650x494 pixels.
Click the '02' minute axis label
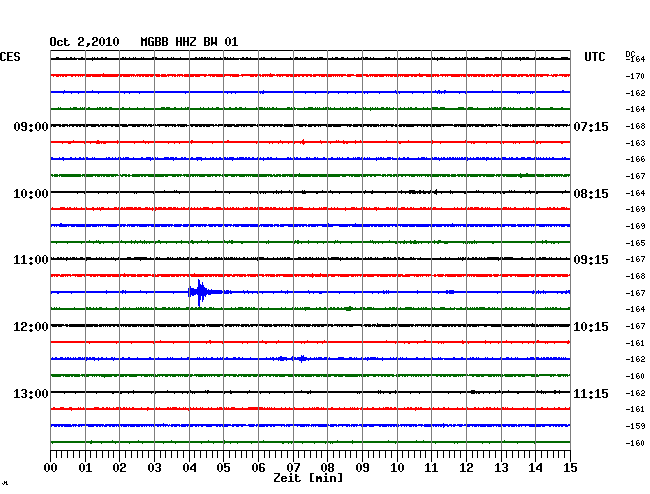(119, 467)
